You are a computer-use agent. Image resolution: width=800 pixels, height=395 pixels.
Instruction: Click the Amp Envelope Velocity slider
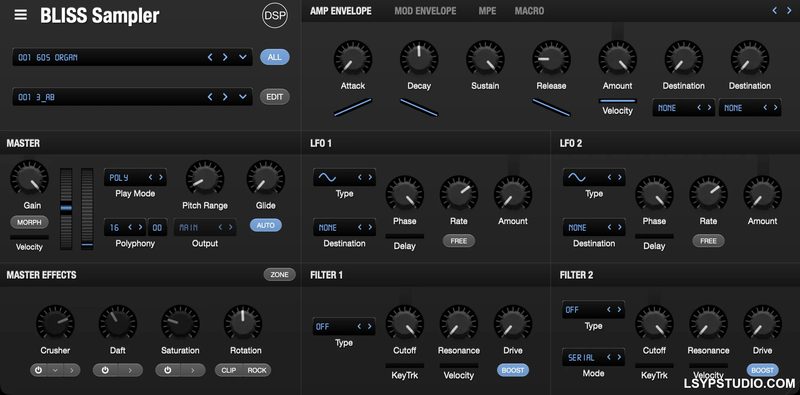click(618, 101)
